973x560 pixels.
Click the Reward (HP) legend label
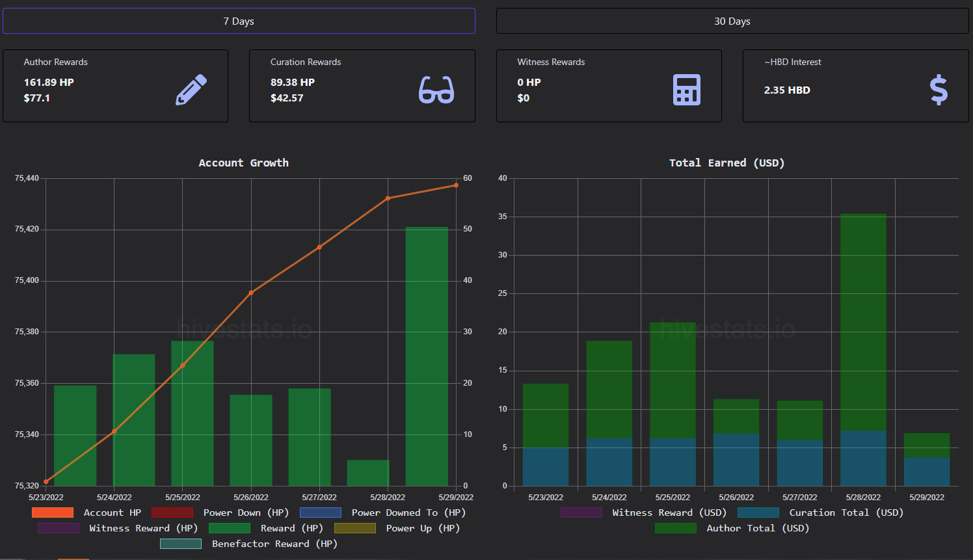[292, 528]
